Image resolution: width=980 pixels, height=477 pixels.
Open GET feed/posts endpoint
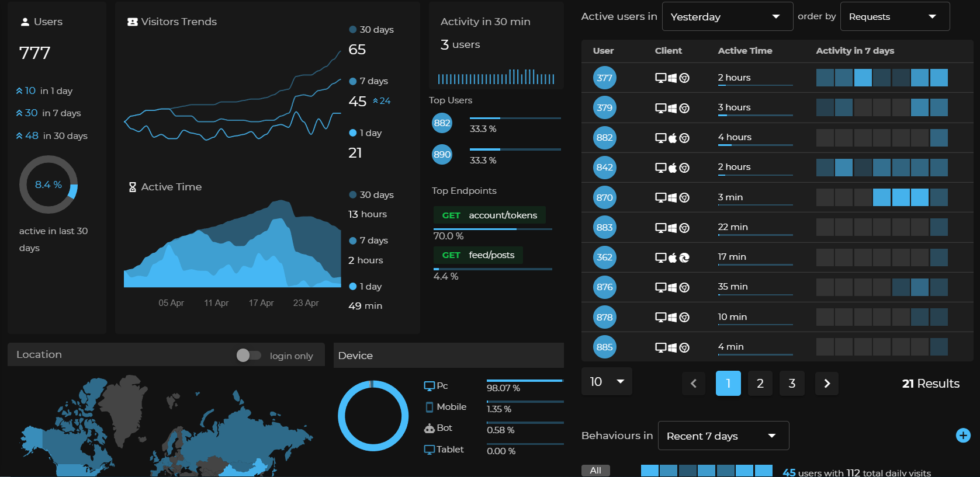478,255
